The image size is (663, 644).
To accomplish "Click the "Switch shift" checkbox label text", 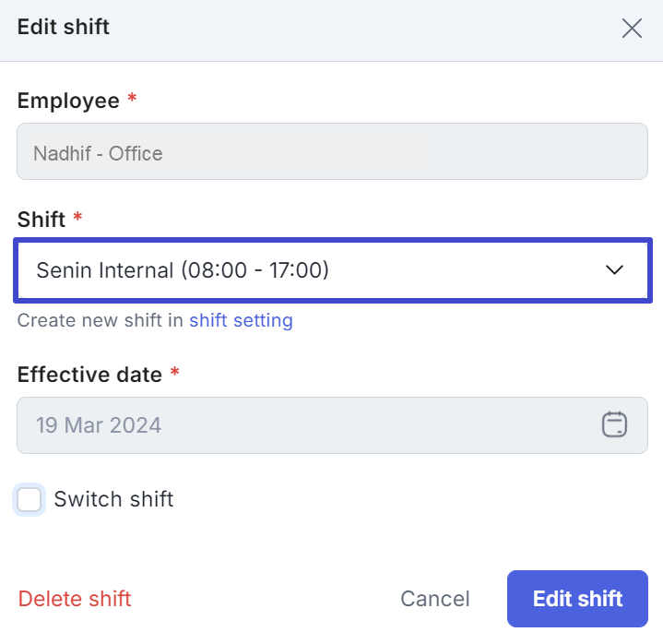I will (x=113, y=500).
